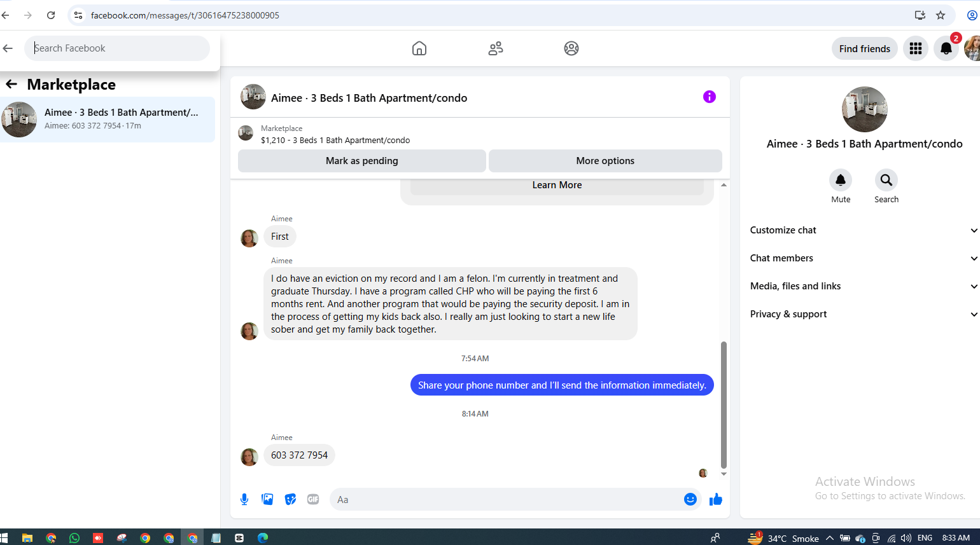Go to the Facebook Home icon
Screen dimensions: 980x545
pos(419,48)
